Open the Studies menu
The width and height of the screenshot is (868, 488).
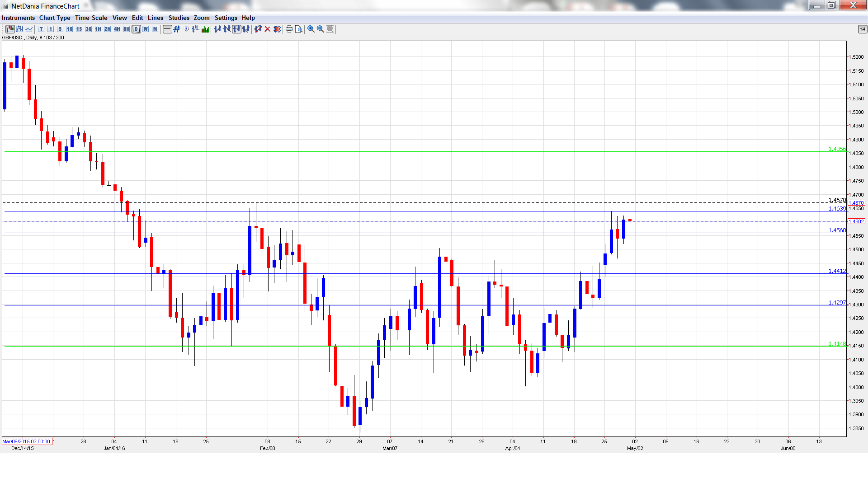click(x=179, y=18)
